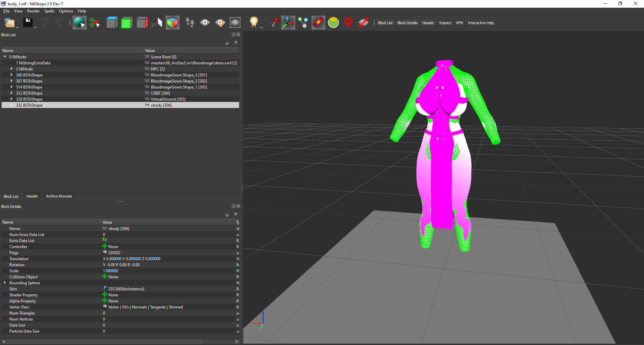
Task: Toggle the red crossed-eye hidden icon
Action: coord(363,23)
